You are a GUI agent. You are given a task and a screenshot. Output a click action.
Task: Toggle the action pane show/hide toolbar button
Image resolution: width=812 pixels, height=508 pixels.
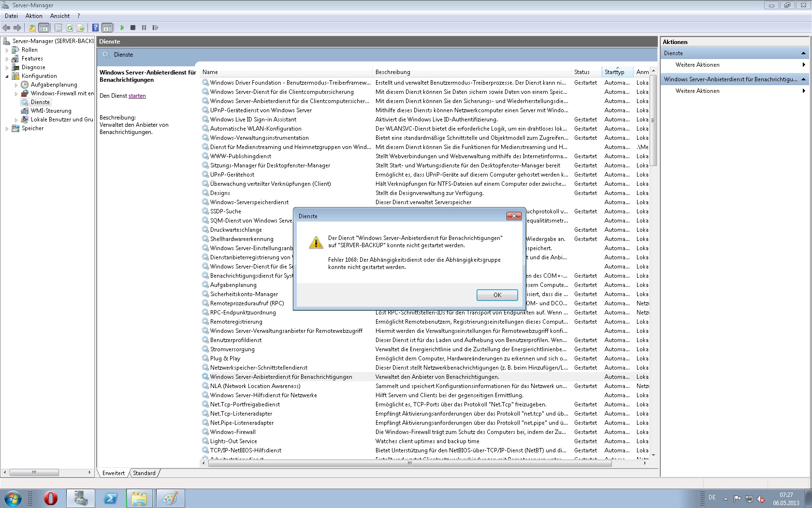pos(107,28)
